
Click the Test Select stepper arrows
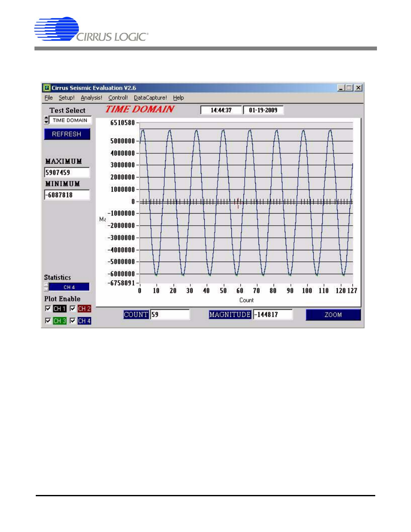[x=46, y=120]
